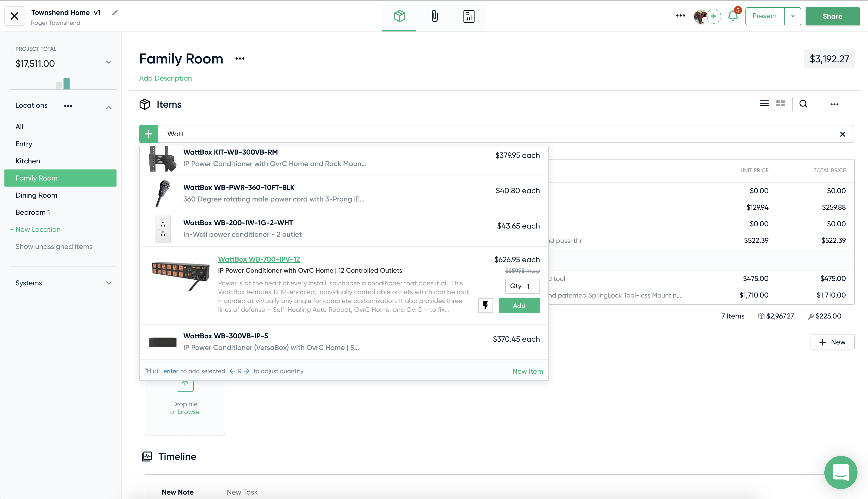Select the Family Room location
Screen dimensions: 868x499
[60, 178]
